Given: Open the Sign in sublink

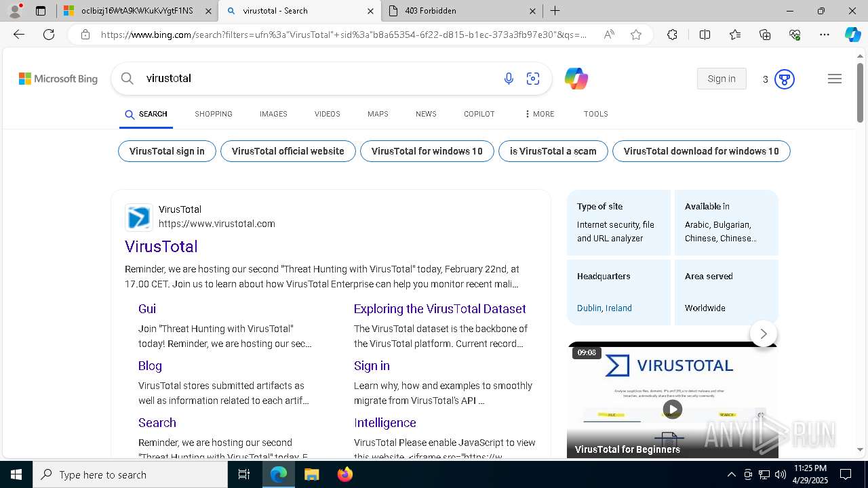Looking at the screenshot, I should point(372,365).
